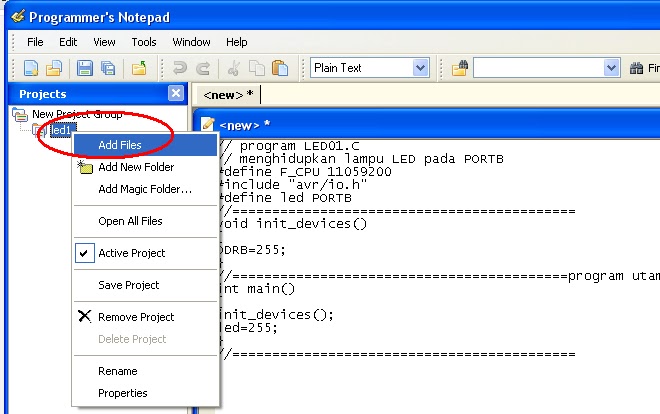Screen dimensions: 660x414
Task: Select Open All Files entry
Action: click(x=146, y=221)
